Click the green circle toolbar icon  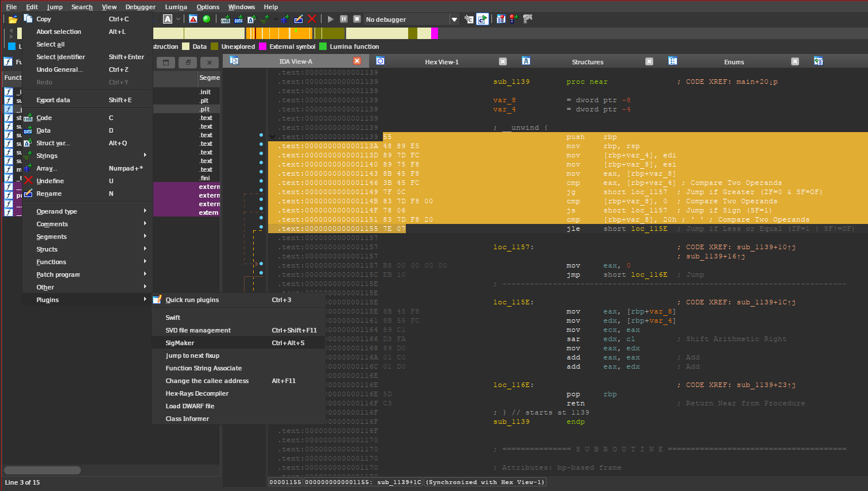click(206, 19)
